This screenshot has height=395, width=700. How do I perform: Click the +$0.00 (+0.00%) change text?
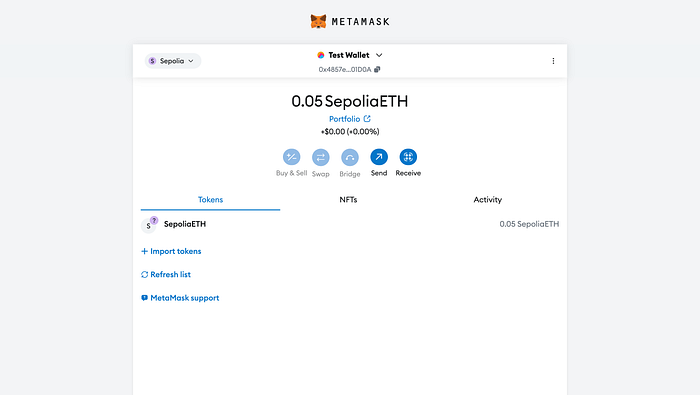[350, 132]
